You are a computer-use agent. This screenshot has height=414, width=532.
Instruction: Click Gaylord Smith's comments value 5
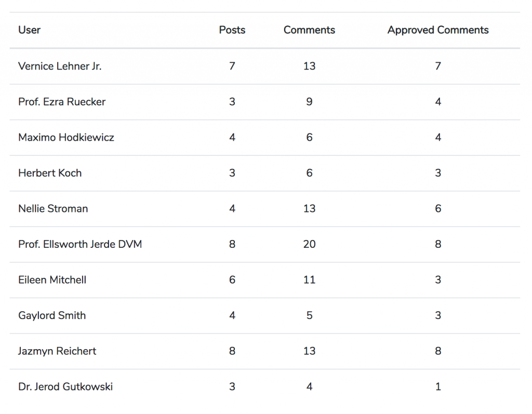[x=309, y=315]
